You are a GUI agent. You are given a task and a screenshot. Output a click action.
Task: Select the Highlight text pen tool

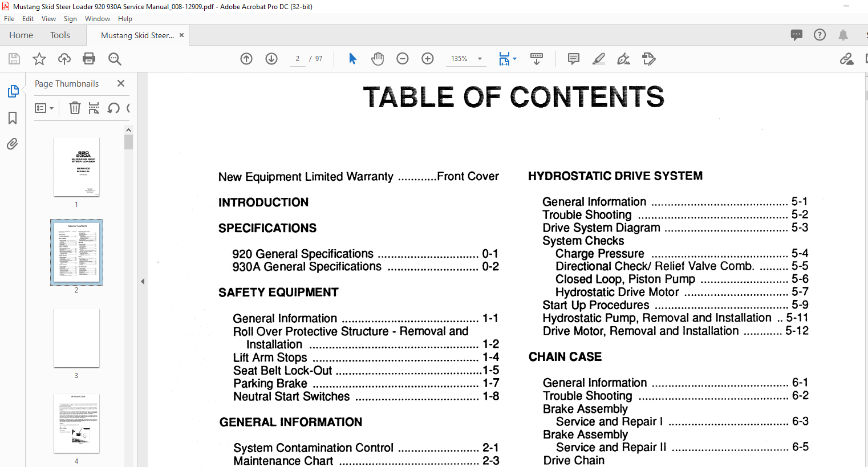coord(599,59)
